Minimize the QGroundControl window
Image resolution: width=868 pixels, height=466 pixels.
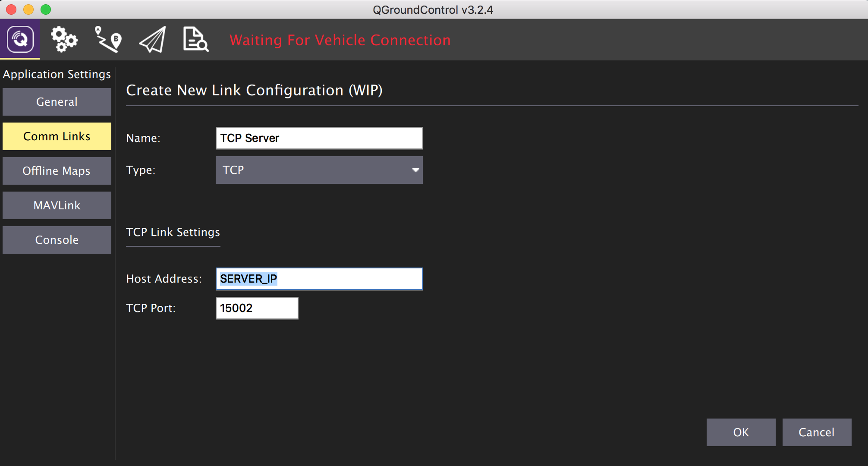tap(28, 9)
